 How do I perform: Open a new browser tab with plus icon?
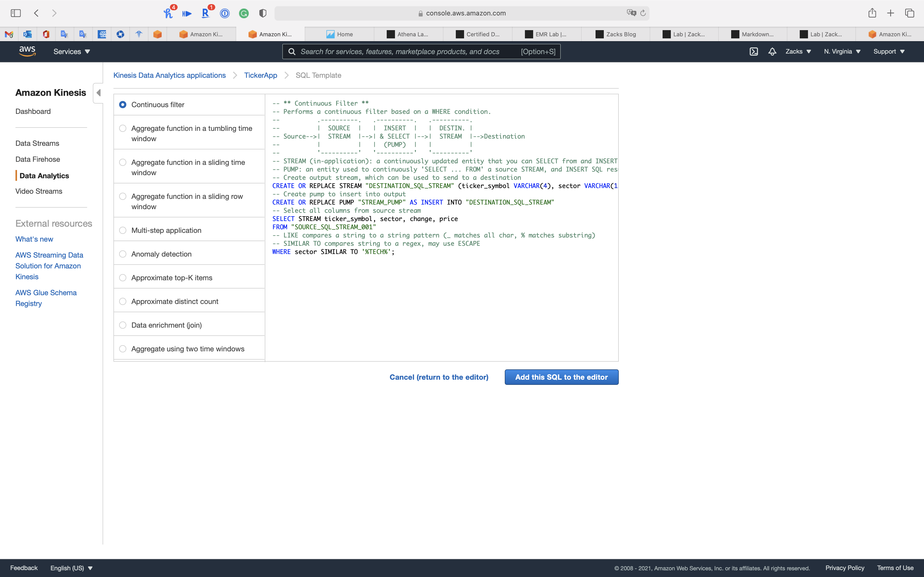coord(890,13)
